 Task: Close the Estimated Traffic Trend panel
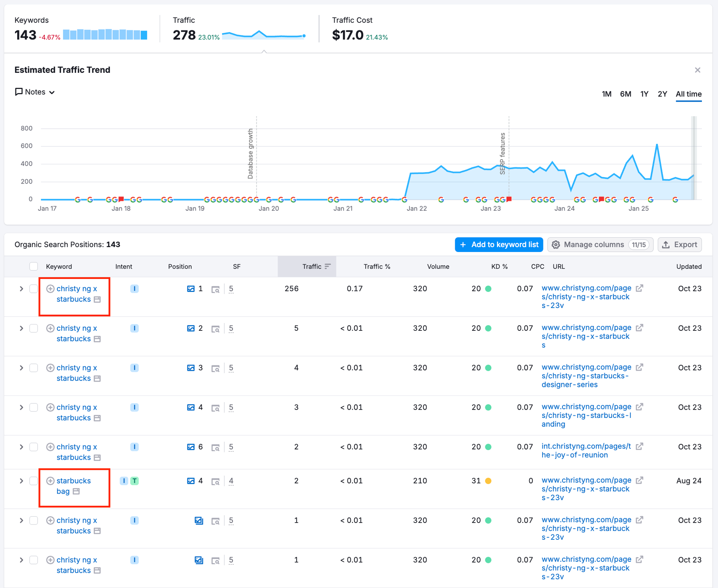(697, 70)
